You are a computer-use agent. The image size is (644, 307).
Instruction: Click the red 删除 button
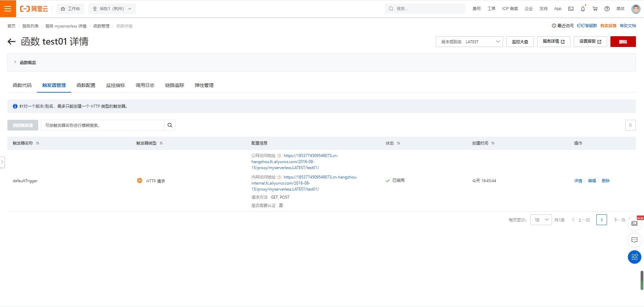tap(623, 42)
